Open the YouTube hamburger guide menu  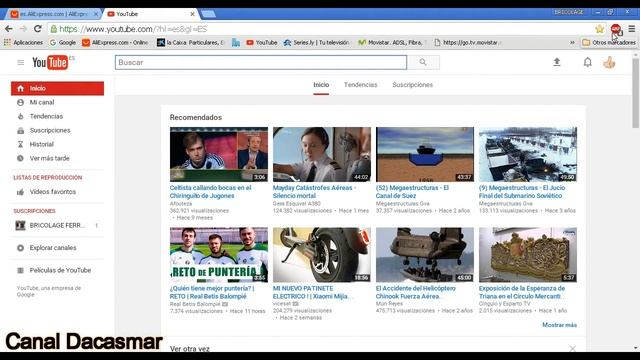pos(20,62)
